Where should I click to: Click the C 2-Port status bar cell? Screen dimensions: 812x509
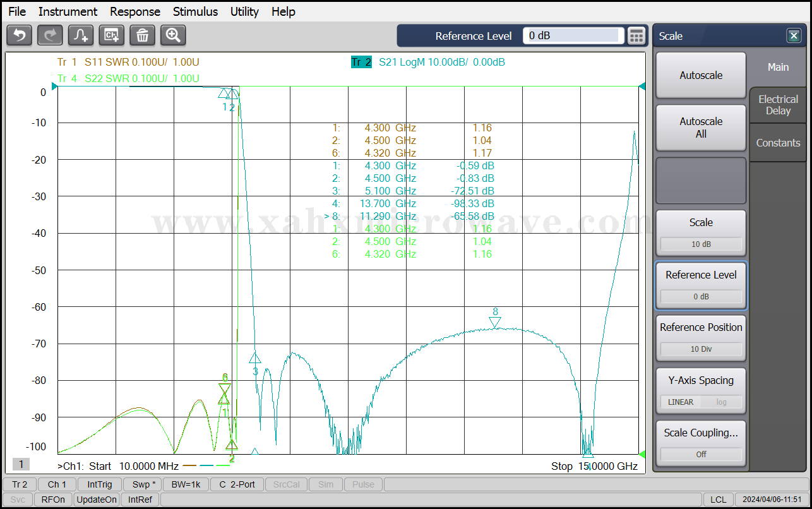(x=237, y=484)
